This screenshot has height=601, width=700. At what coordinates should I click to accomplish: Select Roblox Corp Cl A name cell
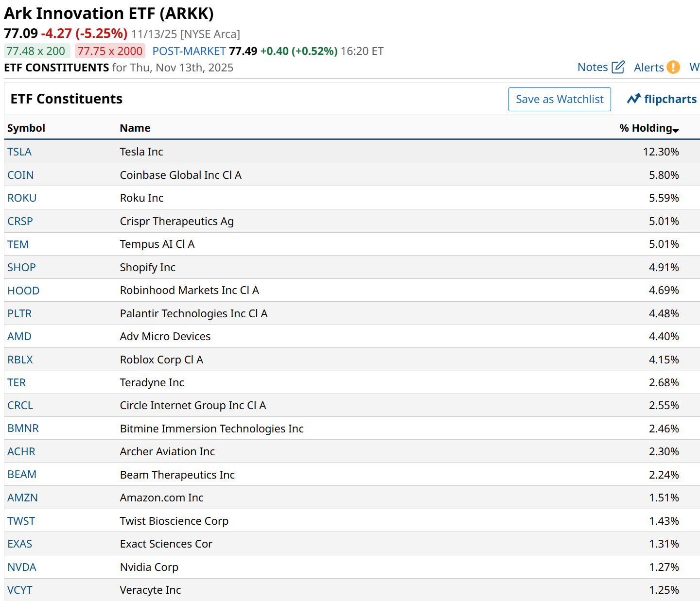162,360
